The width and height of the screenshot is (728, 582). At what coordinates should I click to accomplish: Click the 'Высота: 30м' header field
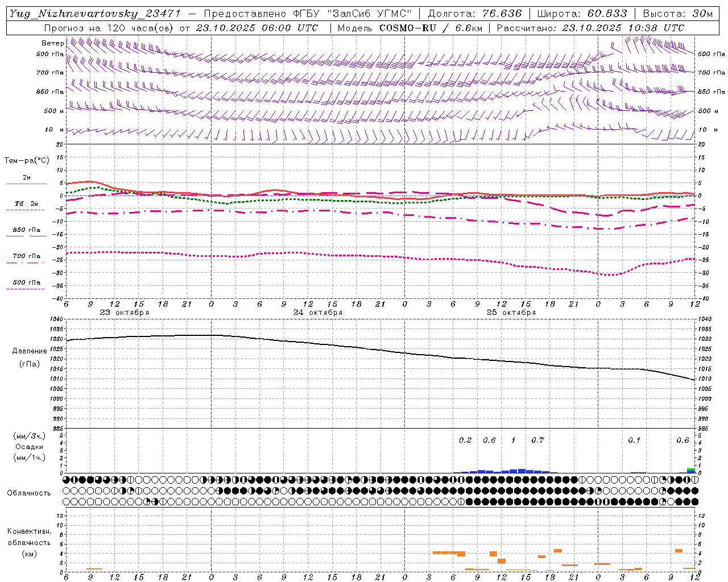click(677, 14)
